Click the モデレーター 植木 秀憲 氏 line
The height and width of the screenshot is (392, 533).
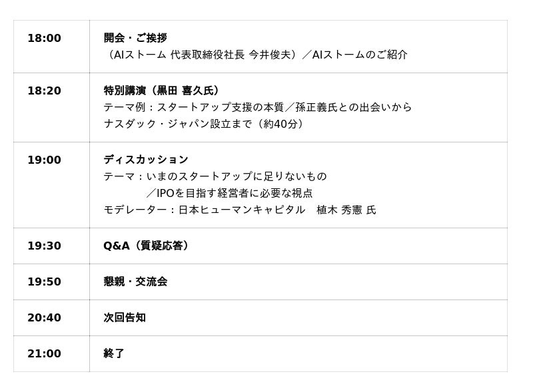coord(240,210)
